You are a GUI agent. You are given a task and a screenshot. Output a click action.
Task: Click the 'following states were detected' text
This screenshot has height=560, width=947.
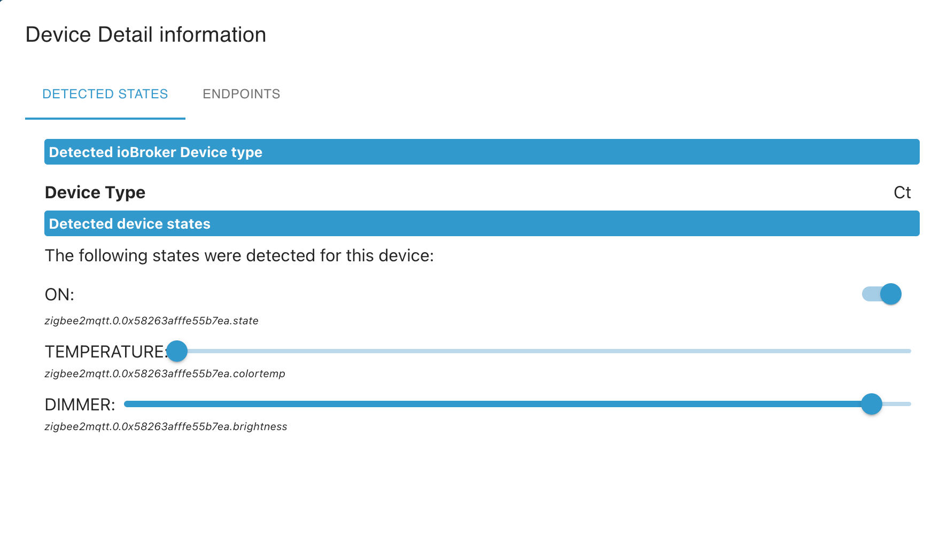[239, 255]
